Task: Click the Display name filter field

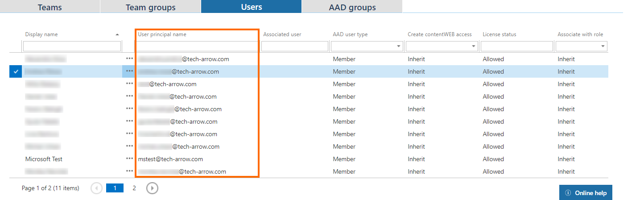Action: pyautogui.click(x=72, y=46)
